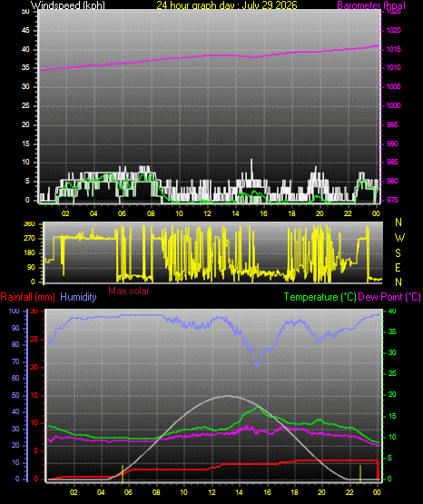Click the green 40 temperature axis tick

tap(392, 311)
